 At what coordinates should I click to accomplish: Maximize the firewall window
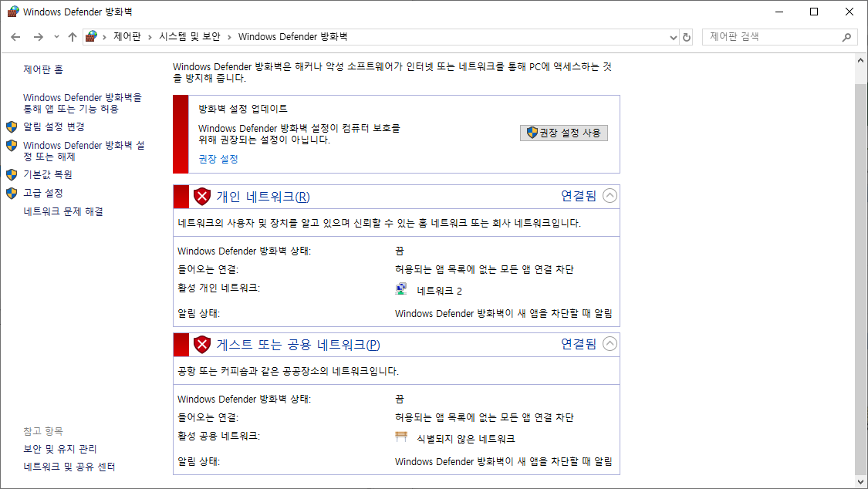click(814, 12)
